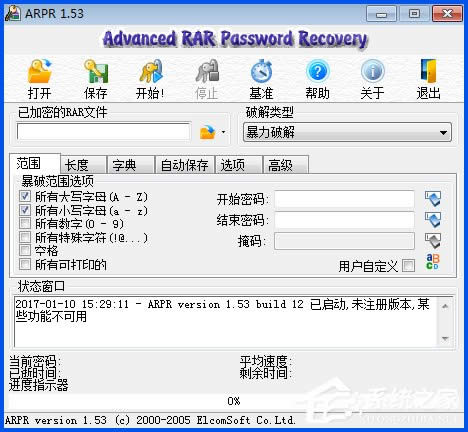
Task: Click icon beside the 开始密码 field
Action: tap(433, 199)
